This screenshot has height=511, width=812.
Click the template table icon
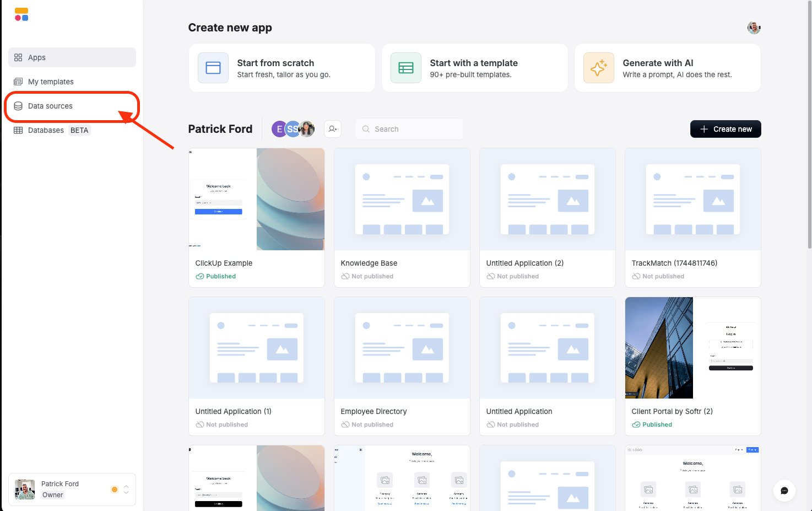tap(406, 68)
